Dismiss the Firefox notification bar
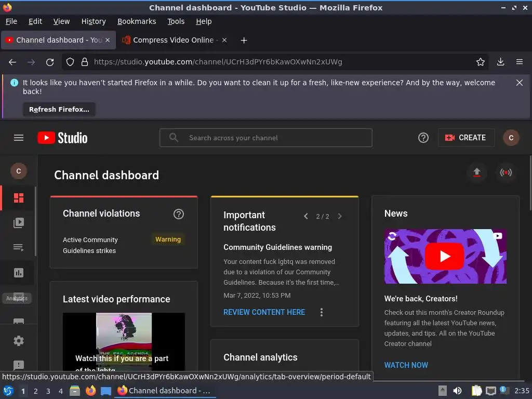 tap(519, 83)
